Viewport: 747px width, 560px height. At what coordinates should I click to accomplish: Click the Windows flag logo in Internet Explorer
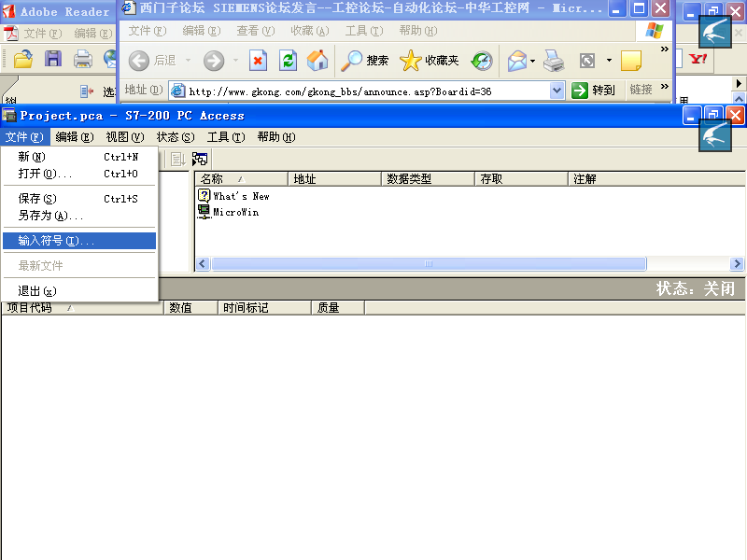[x=655, y=31]
